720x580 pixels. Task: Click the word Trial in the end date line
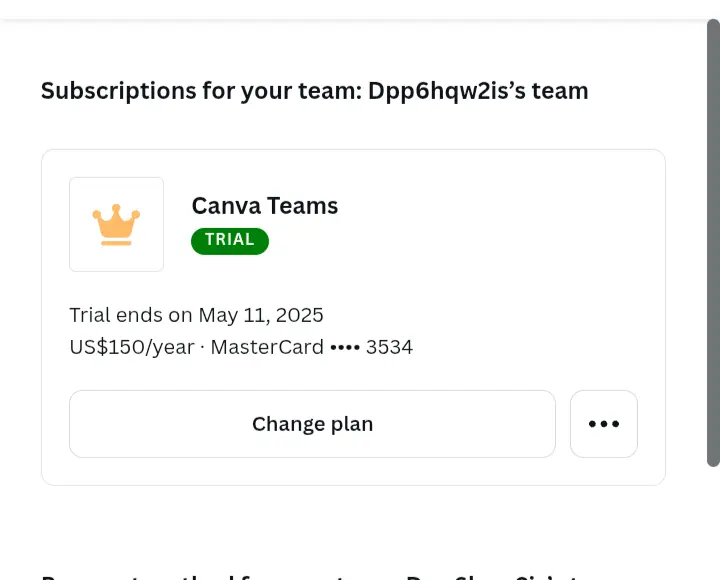coord(90,315)
